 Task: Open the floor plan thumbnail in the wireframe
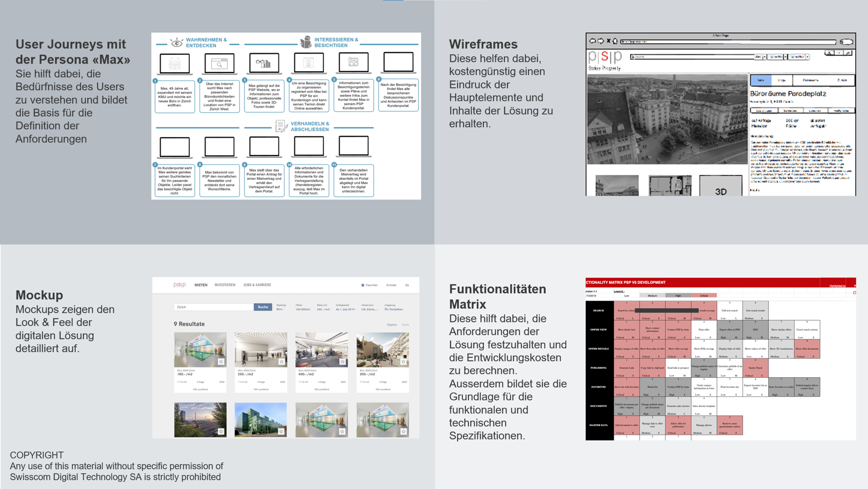pyautogui.click(x=670, y=186)
